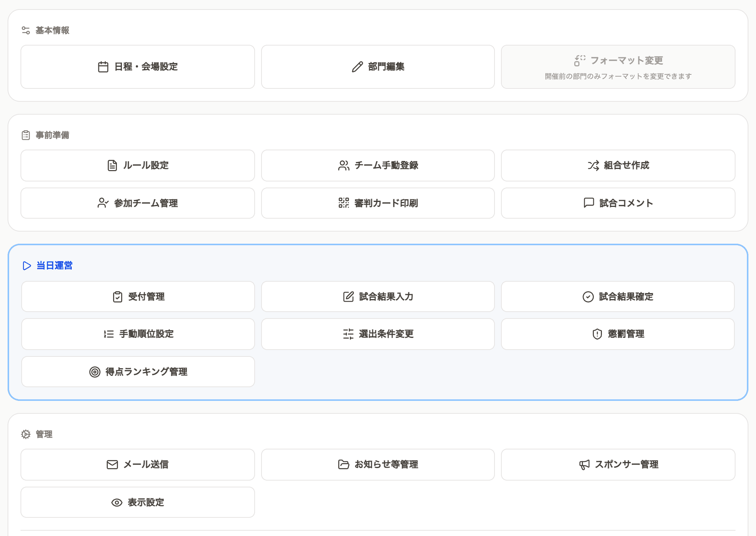Click the settings icon beside 基本情報
Viewport: 756px width, 536px height.
pyautogui.click(x=26, y=30)
